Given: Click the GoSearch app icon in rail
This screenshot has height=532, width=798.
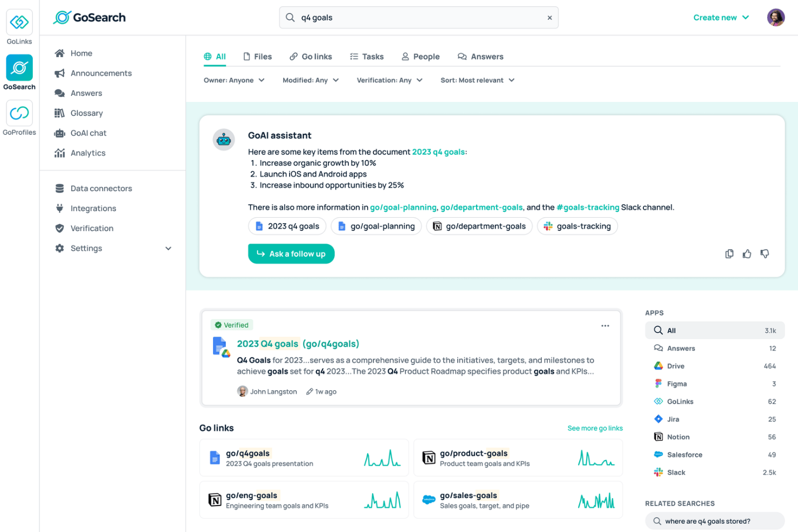Looking at the screenshot, I should 19,68.
